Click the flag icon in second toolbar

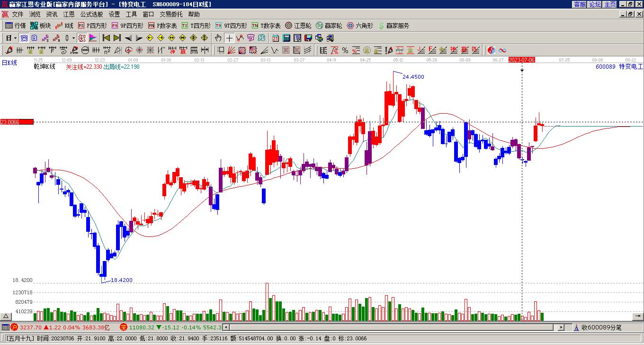click(93, 38)
